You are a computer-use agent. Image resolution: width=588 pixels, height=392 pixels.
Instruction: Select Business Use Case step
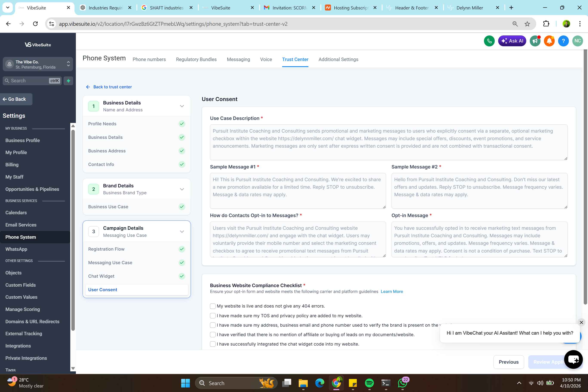tap(136, 207)
